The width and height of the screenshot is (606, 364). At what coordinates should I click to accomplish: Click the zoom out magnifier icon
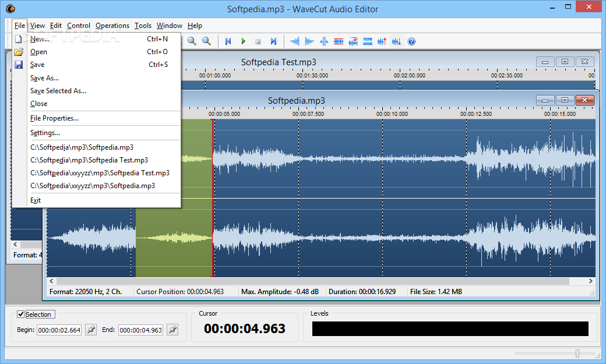192,41
